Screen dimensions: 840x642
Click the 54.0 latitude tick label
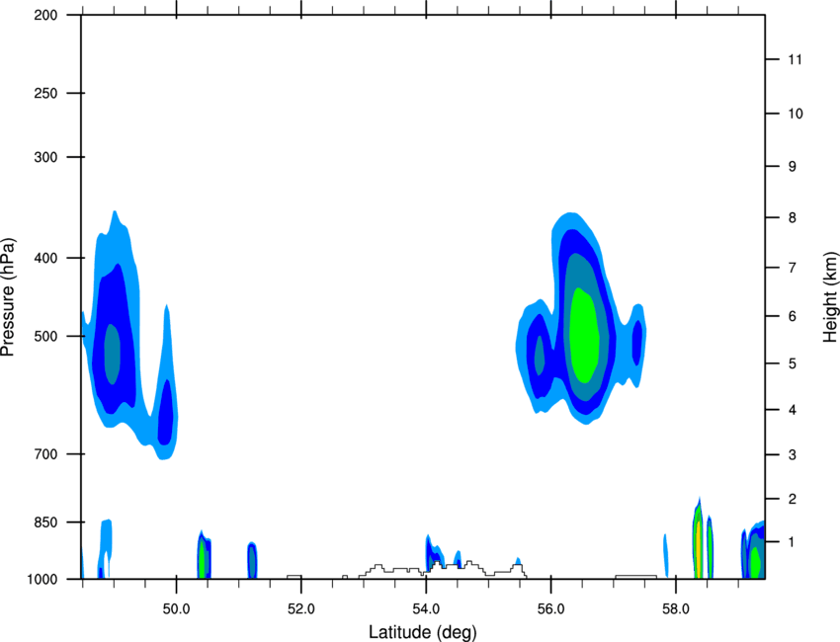426,608
